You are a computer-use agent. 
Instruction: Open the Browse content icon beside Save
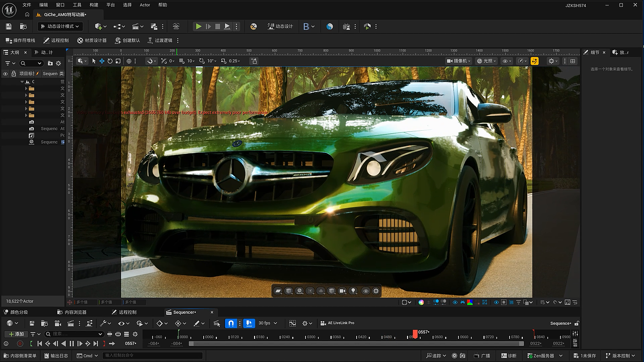23,27
